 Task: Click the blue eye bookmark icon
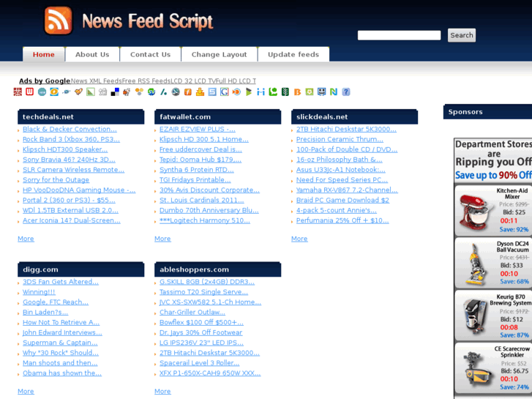(x=67, y=92)
